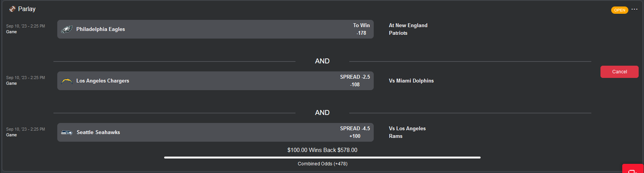The image size is (644, 173).
Task: Click the Vs Los Angeles Rams opponent
Action: click(x=407, y=133)
